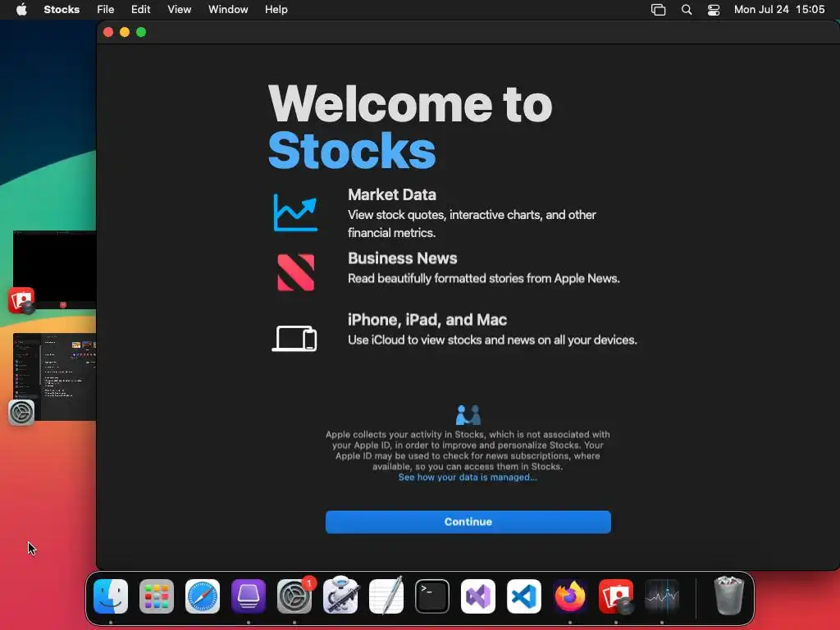Open the File menu
This screenshot has width=840, height=630.
[x=106, y=10]
